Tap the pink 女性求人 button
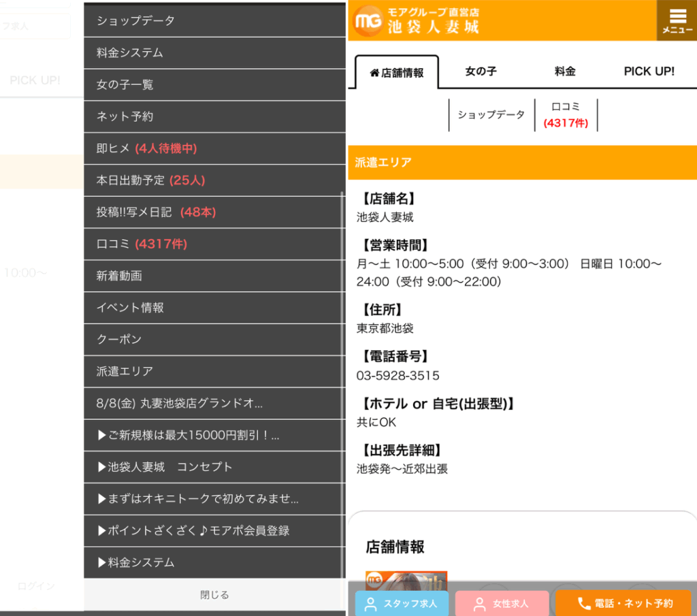697x616 pixels. [502, 603]
